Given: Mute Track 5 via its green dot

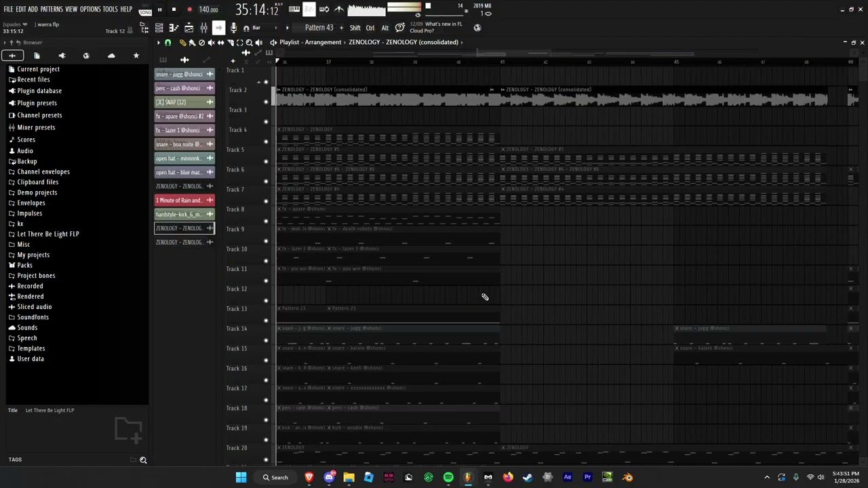Looking at the screenshot, I should [266, 161].
